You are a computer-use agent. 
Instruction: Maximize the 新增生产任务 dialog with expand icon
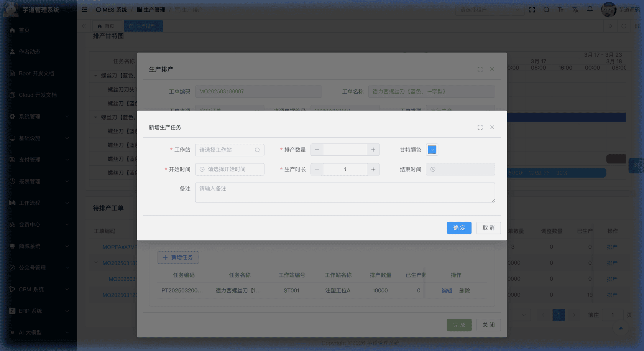(x=480, y=127)
